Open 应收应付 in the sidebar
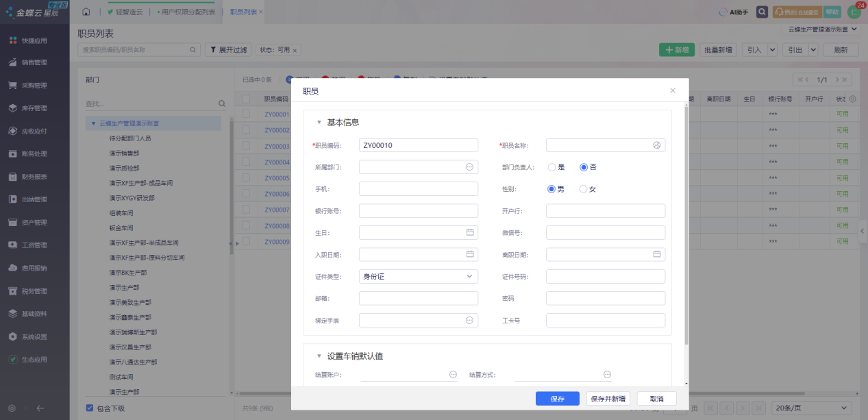The image size is (868, 420). point(34,131)
